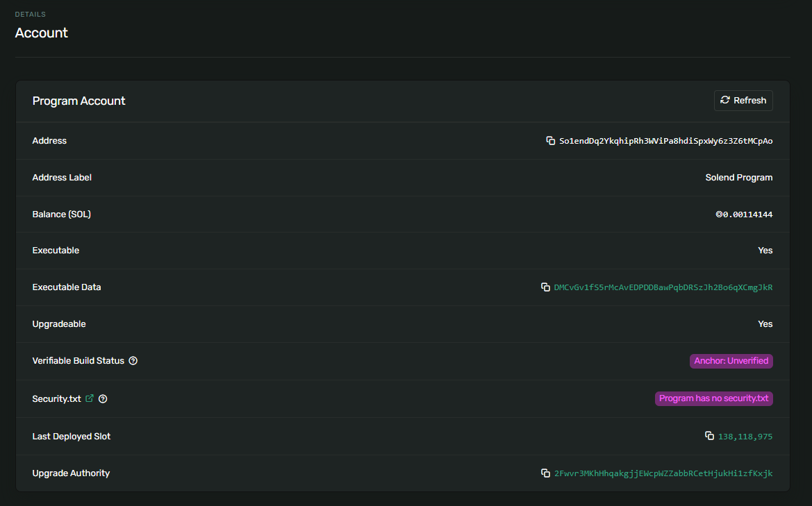
Task: Click the SOL balance value 0.00114144
Action: tap(744, 214)
